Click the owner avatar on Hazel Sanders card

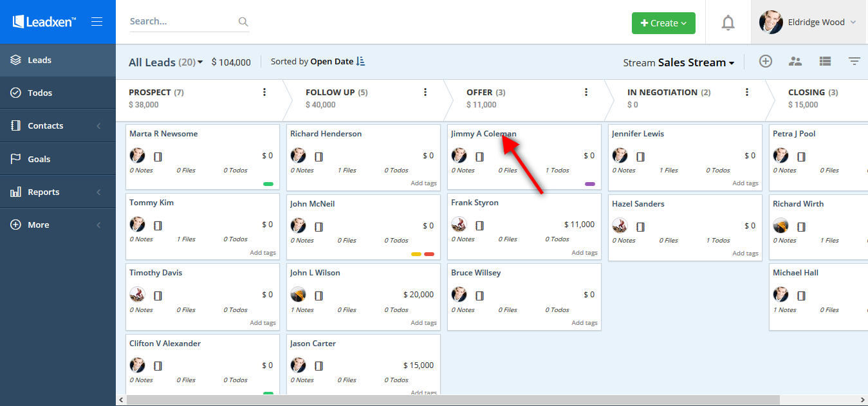point(620,225)
